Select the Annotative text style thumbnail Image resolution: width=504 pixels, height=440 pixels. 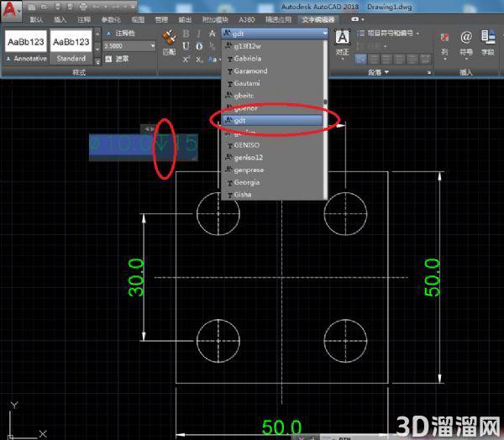(26, 47)
